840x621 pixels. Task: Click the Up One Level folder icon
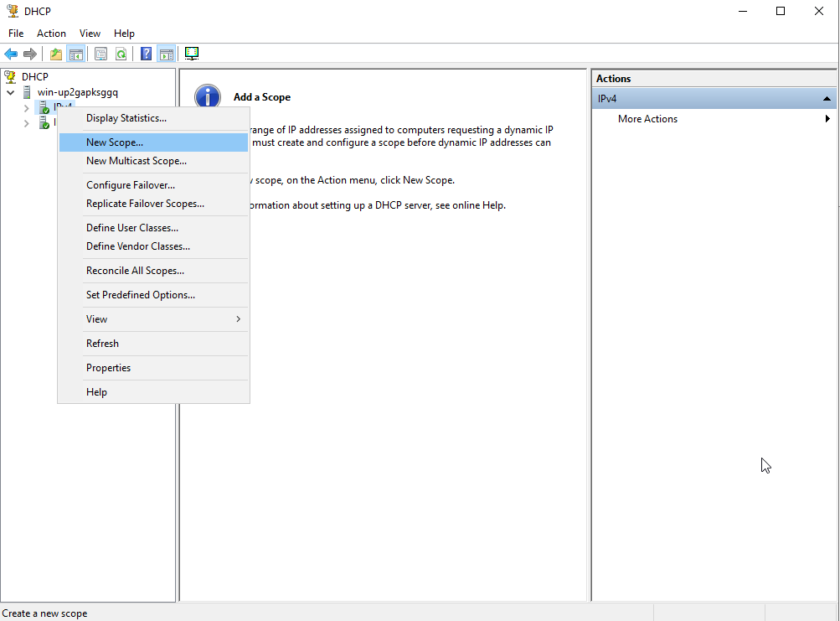56,54
